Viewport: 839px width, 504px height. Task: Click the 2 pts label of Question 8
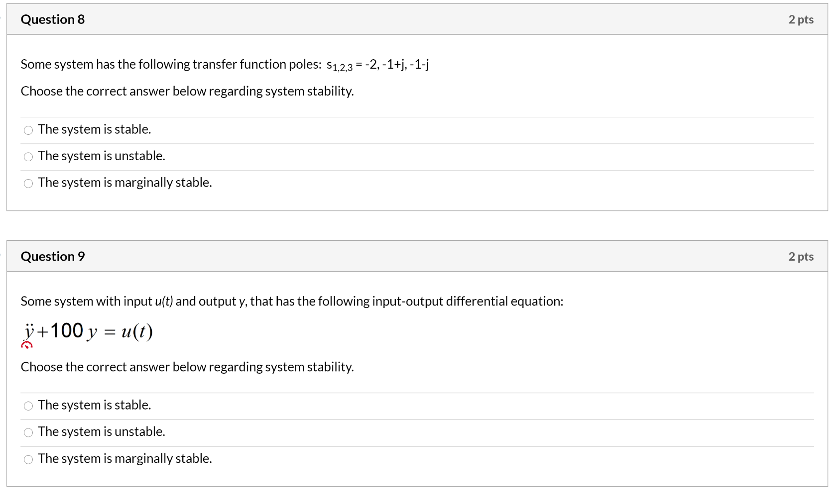pos(801,19)
